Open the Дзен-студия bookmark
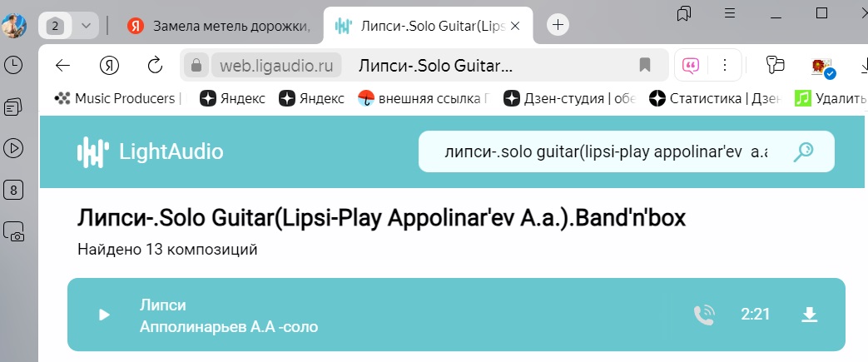The width and height of the screenshot is (868, 362). pos(569,98)
